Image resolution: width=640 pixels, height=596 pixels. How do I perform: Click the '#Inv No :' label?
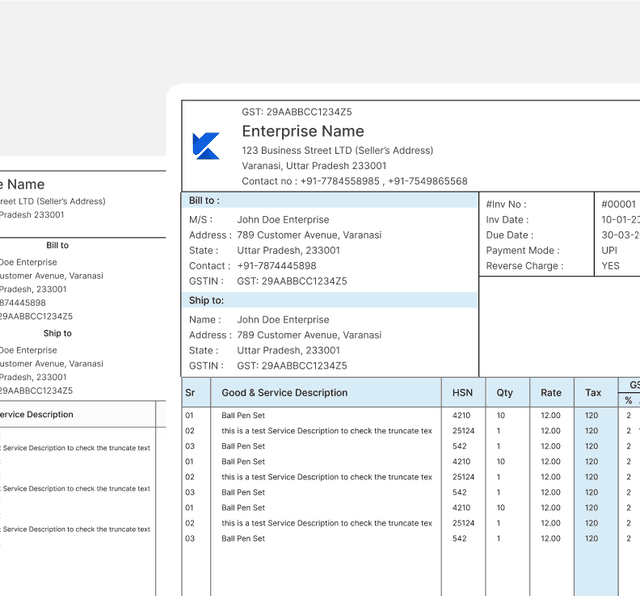pyautogui.click(x=506, y=204)
